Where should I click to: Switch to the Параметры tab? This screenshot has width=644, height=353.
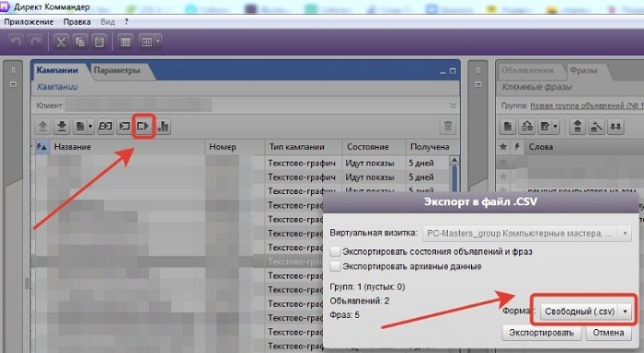click(117, 70)
